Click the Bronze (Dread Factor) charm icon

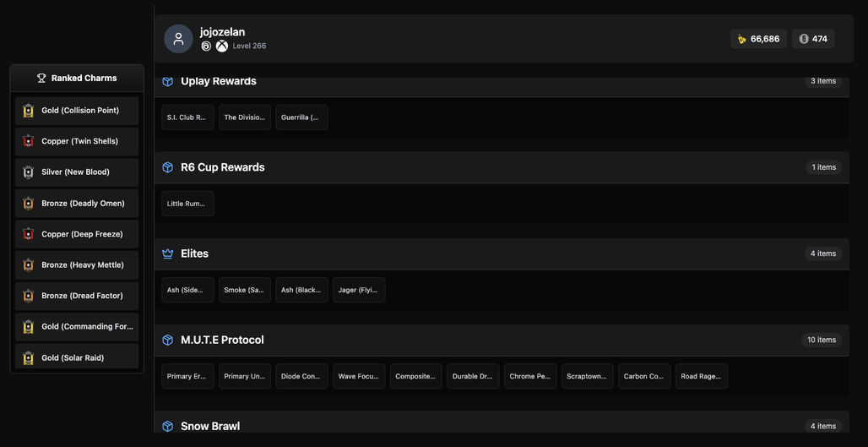28,296
